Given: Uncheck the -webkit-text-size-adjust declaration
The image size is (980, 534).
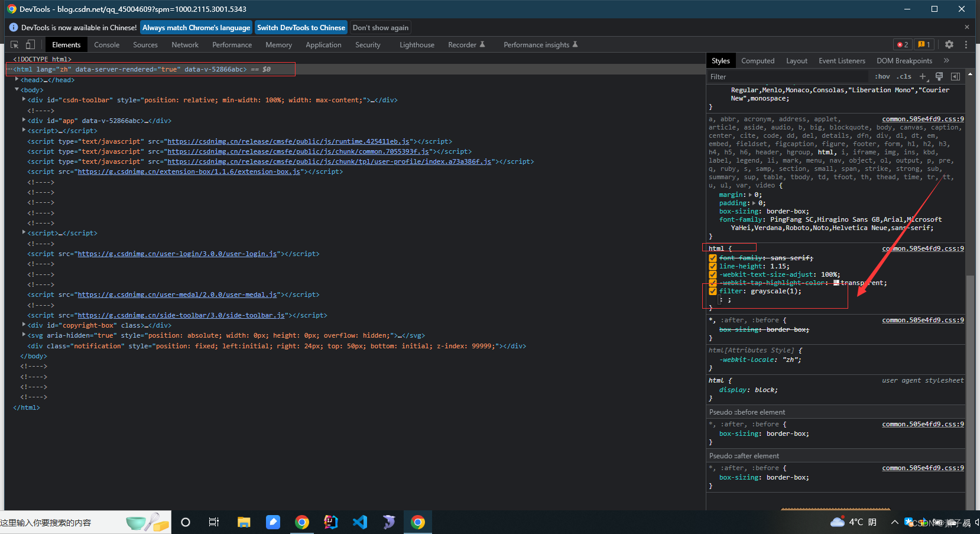Looking at the screenshot, I should coord(713,274).
